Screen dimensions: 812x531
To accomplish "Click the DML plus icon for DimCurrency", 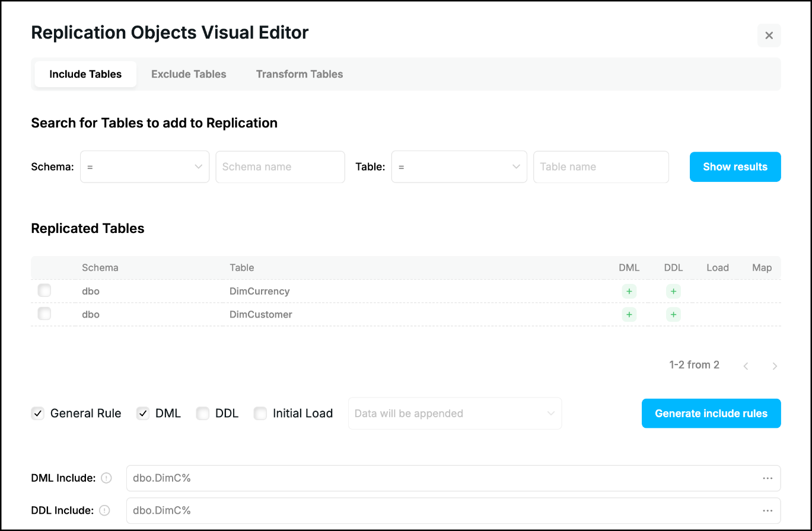I will pyautogui.click(x=629, y=291).
